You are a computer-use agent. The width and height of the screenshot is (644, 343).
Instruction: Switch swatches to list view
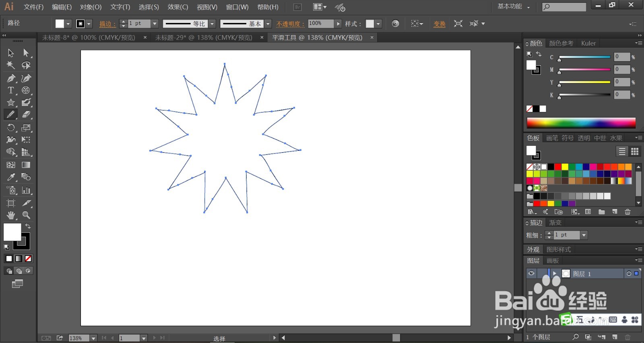pyautogui.click(x=622, y=151)
